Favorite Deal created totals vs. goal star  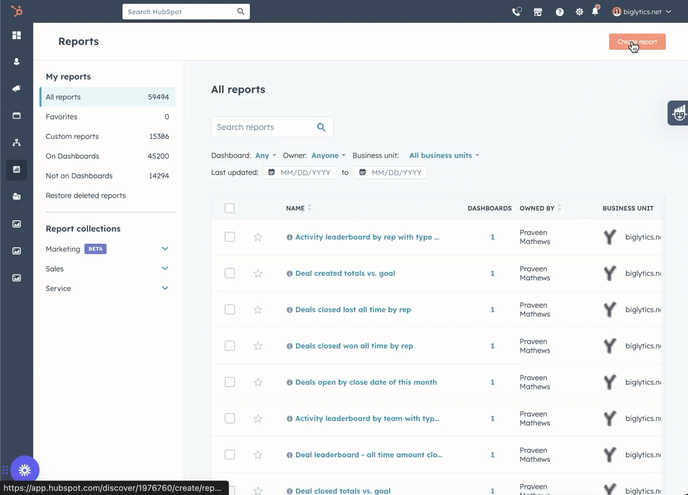258,273
